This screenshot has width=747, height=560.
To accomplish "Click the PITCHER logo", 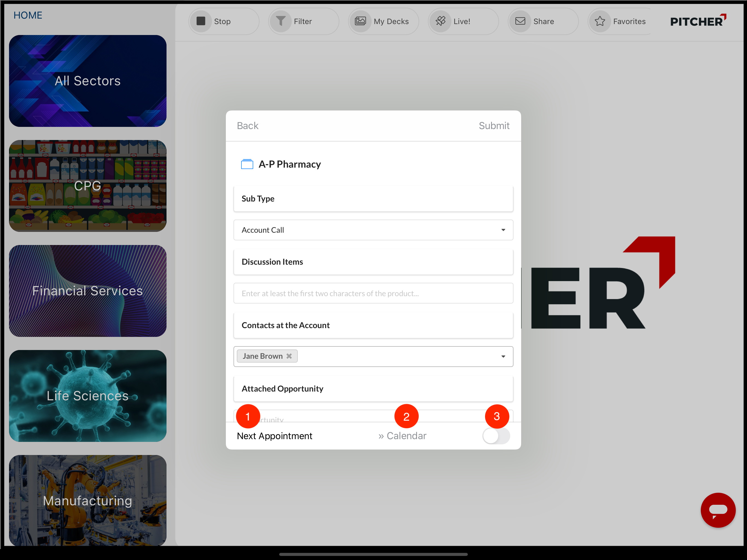I will 698,21.
